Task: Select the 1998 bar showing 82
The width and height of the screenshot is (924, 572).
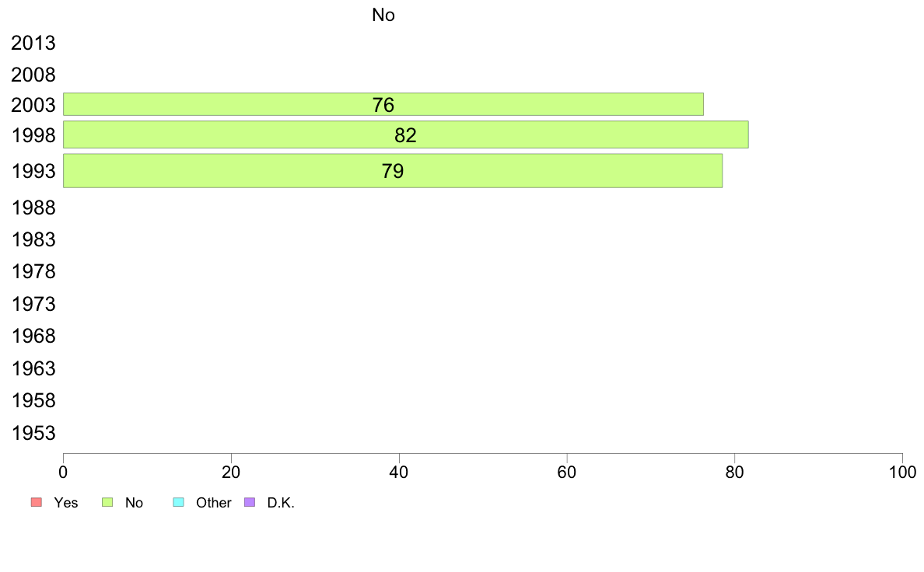Action: click(405, 135)
